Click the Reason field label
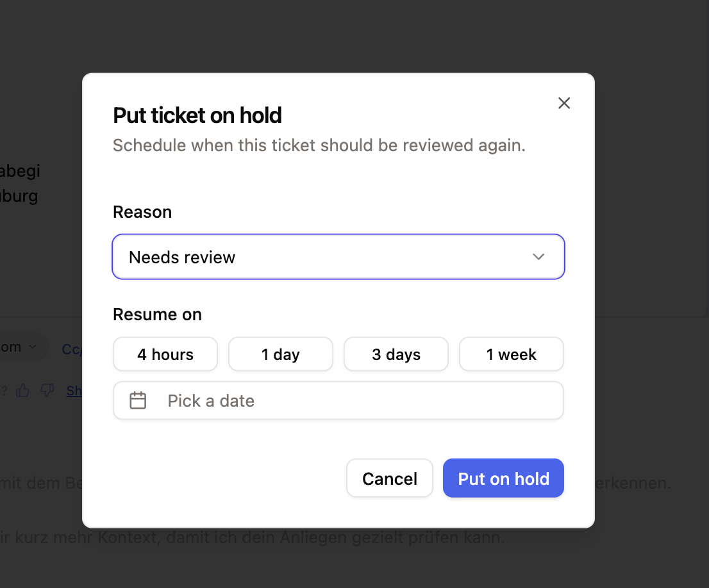Screen dimensions: 709x588 tap(142, 212)
